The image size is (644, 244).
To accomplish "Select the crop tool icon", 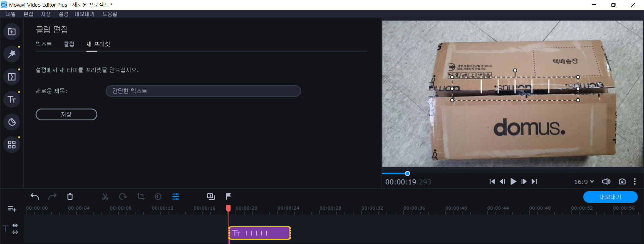I will click(141, 196).
